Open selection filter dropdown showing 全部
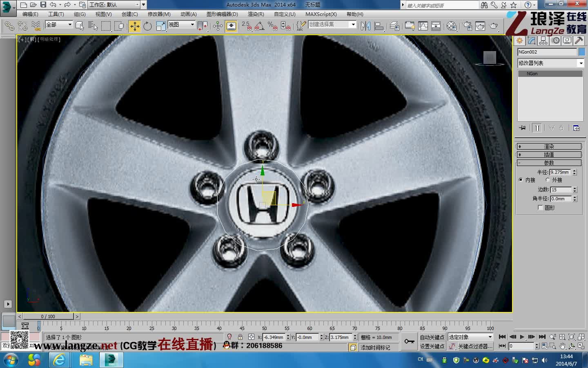 (59, 25)
